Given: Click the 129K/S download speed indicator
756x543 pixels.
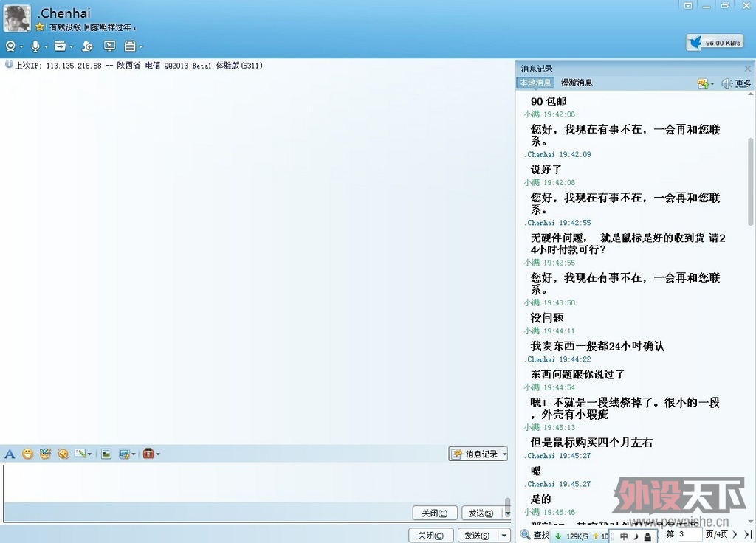Looking at the screenshot, I should pyautogui.click(x=573, y=536).
